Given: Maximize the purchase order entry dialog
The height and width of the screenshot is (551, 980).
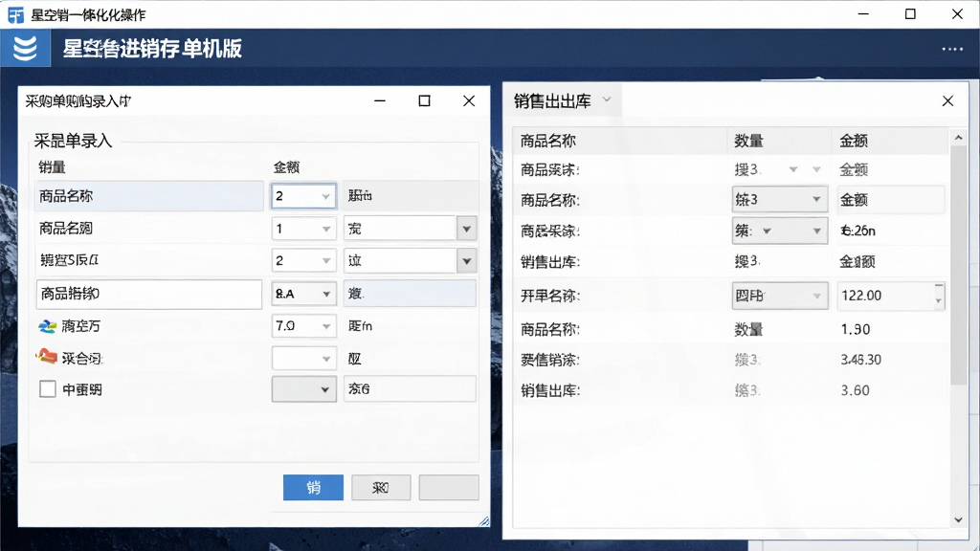Looking at the screenshot, I should 424,101.
